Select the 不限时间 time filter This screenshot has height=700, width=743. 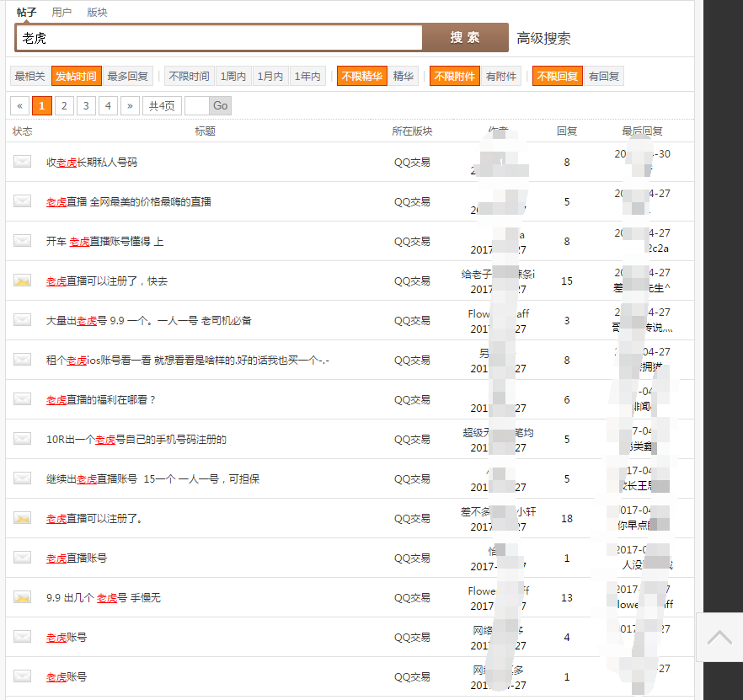[189, 76]
